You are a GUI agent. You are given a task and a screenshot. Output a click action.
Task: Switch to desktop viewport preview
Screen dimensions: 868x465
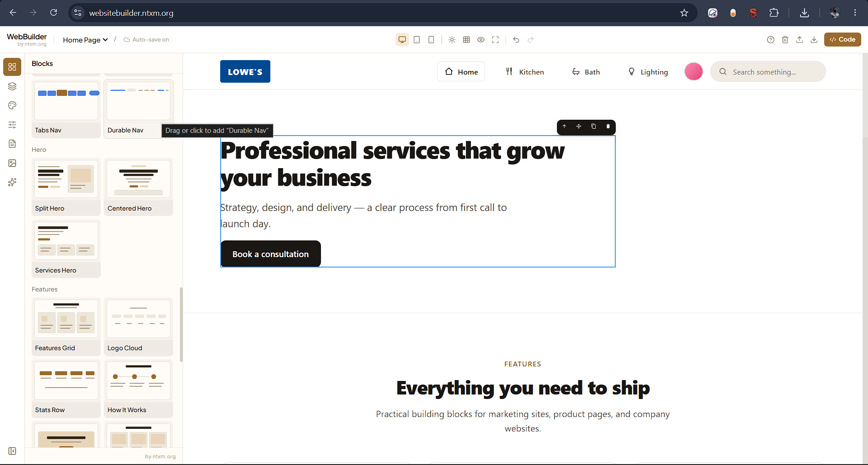coord(402,40)
